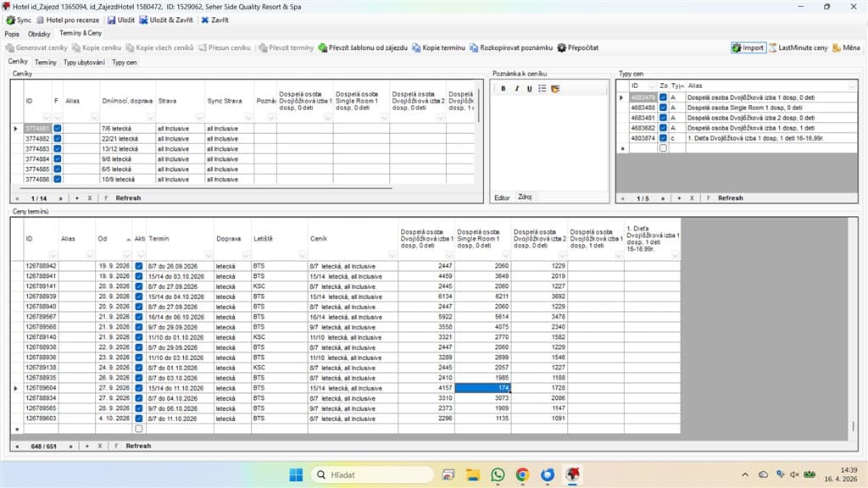Insert a bullet list in note editor
The image size is (868, 488).
pyautogui.click(x=542, y=88)
